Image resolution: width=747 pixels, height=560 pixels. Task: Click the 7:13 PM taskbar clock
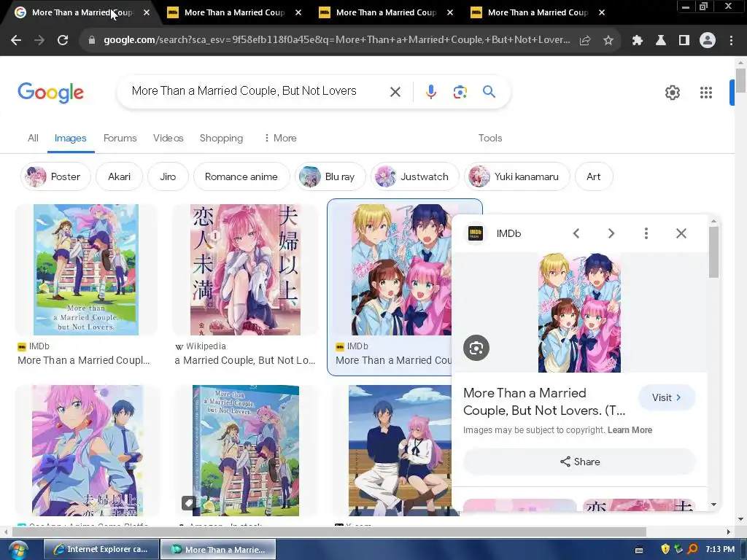tap(720, 549)
